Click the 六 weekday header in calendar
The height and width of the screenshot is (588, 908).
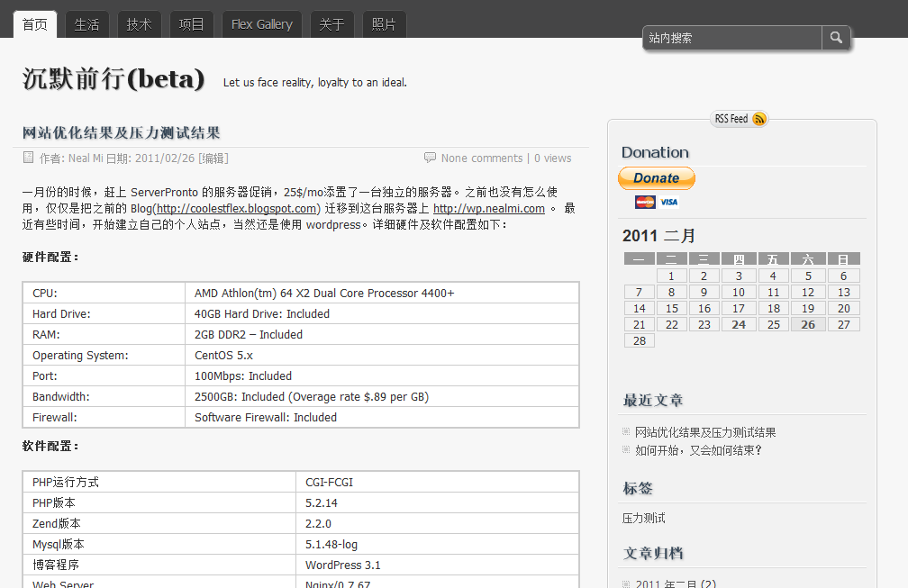(808, 258)
